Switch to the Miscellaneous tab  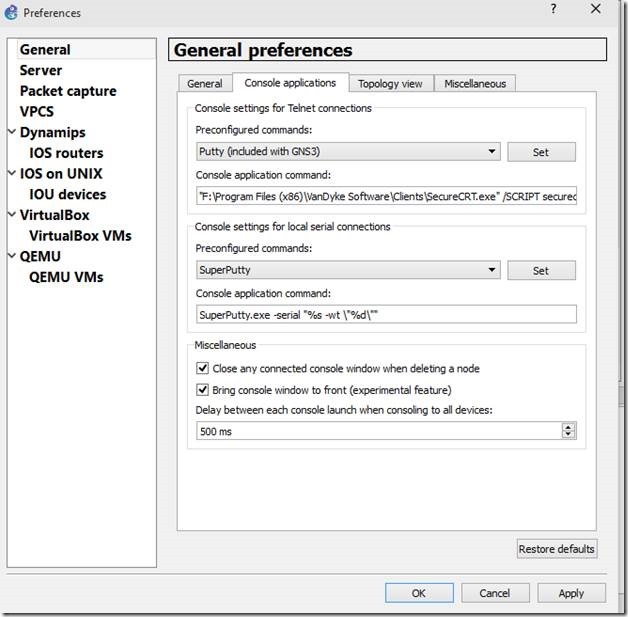[475, 84]
